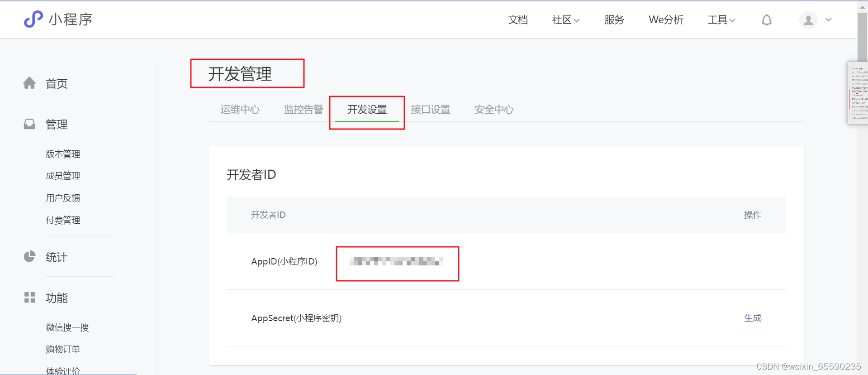Click the 小程序 brand text
Image resolution: width=868 pixels, height=375 pixels.
pyautogui.click(x=71, y=19)
